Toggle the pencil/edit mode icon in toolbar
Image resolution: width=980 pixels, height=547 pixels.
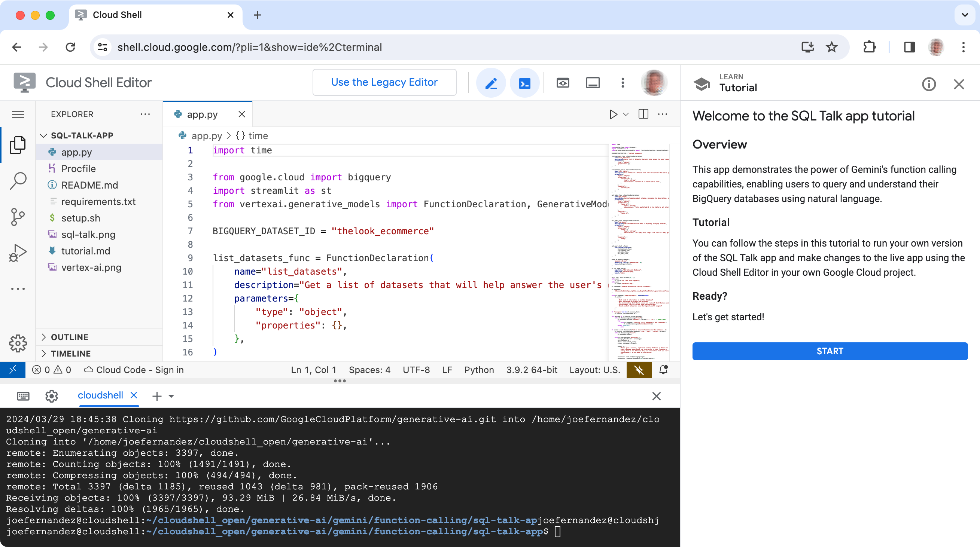(x=491, y=83)
